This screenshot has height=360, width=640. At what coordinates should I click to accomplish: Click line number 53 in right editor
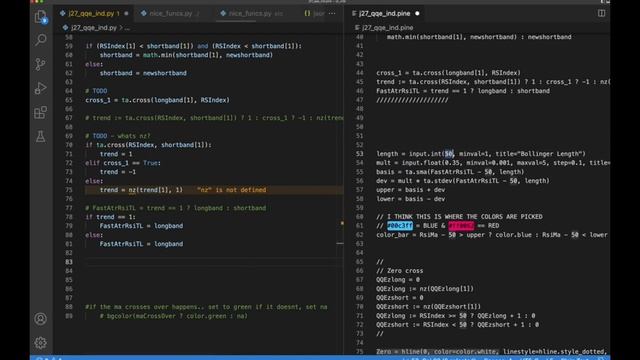coord(359,154)
